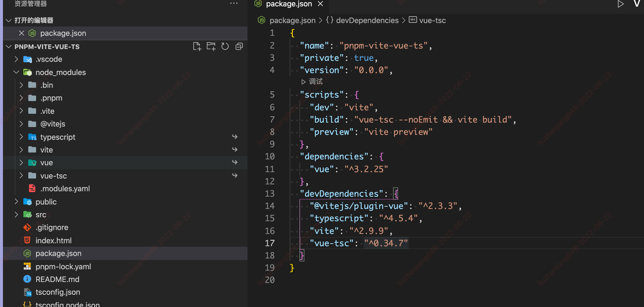This screenshot has width=644, height=307.
Task: Expand the public folder chevron
Action: [16, 202]
